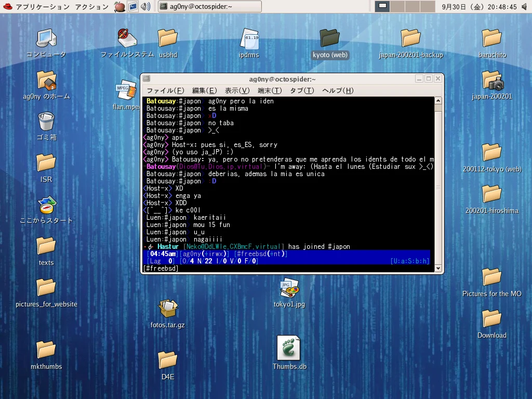Open the ipdrms document icon
The height and width of the screenshot is (399, 532).
[249, 39]
